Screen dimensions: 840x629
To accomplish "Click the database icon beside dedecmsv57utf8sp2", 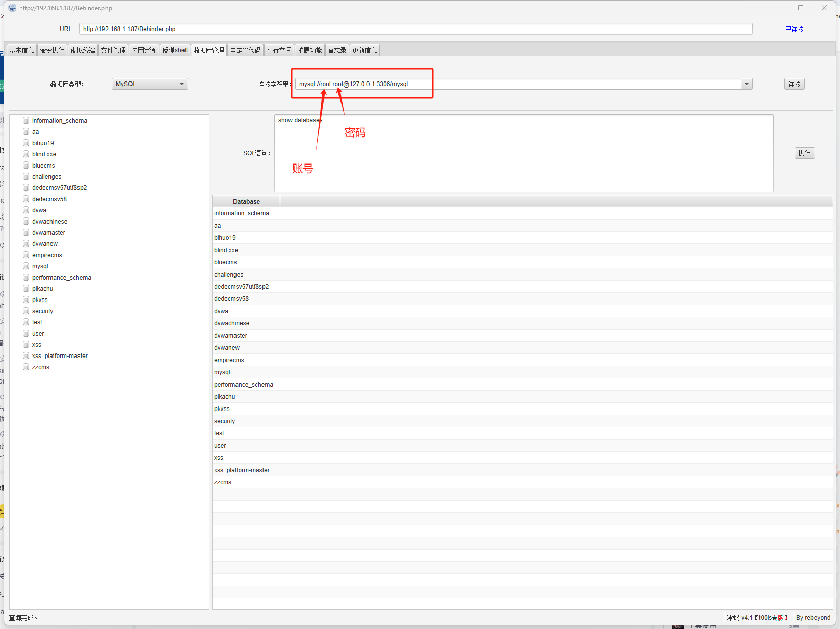I will tap(26, 188).
